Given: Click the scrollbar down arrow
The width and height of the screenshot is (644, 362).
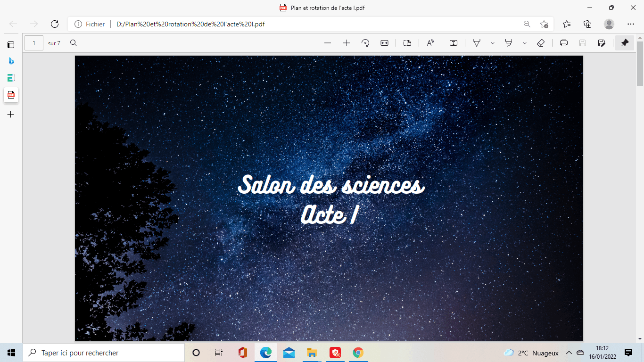Looking at the screenshot, I should tap(640, 338).
